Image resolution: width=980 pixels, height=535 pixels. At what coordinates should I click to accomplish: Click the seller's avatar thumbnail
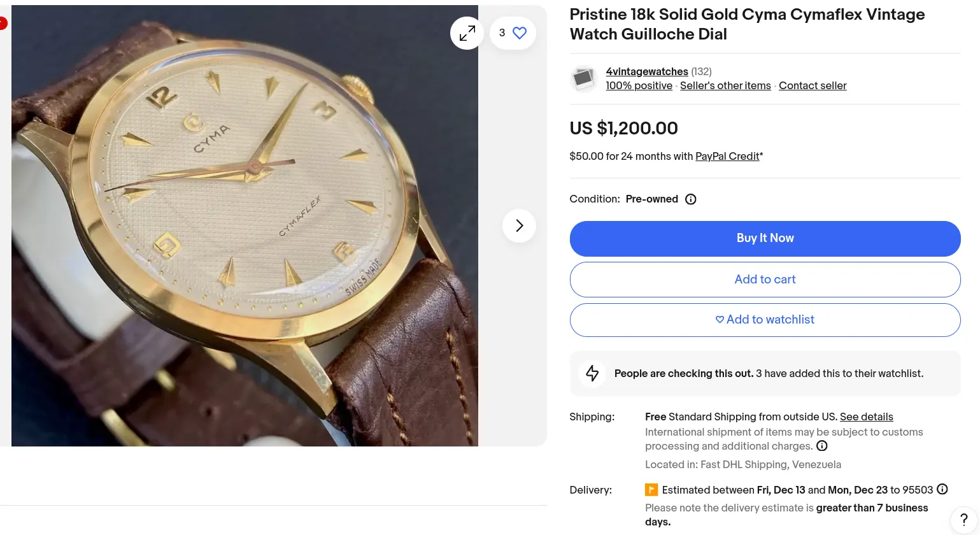pyautogui.click(x=583, y=79)
